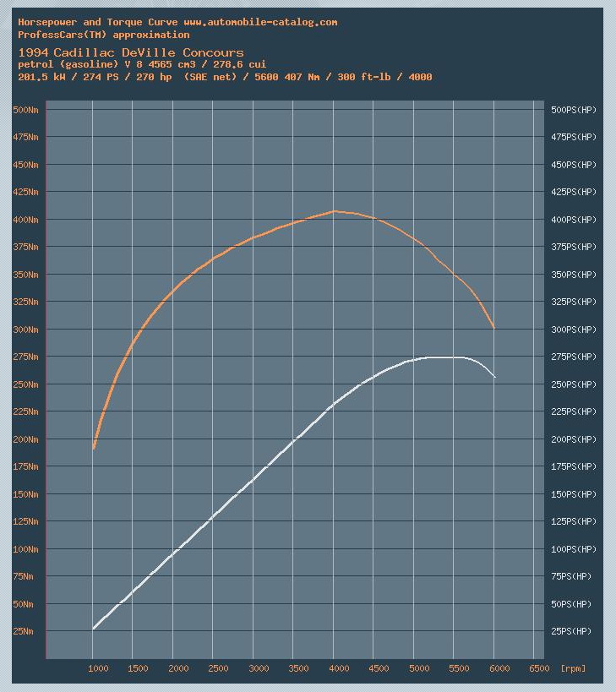Click the 1000 rpm tick label

click(x=98, y=668)
